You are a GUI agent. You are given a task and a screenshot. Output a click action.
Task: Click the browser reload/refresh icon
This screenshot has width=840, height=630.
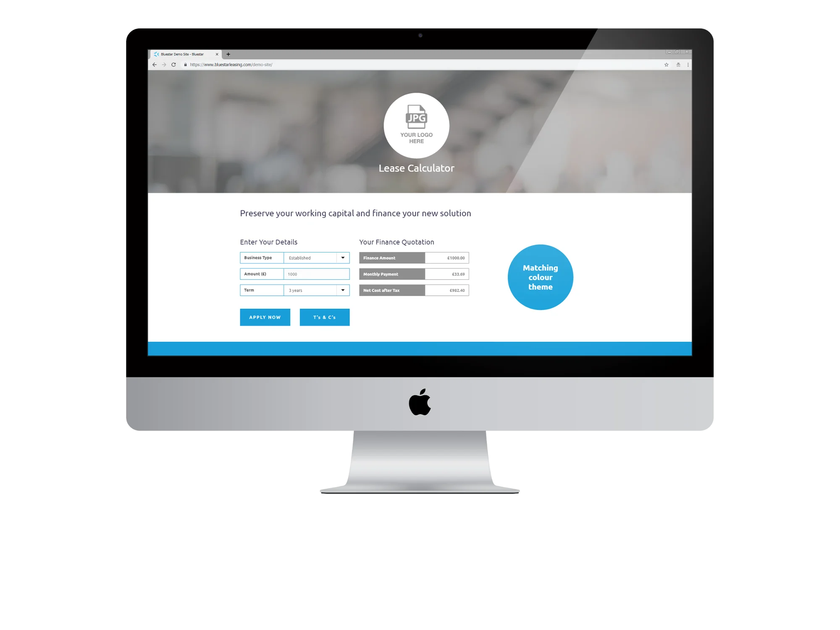coord(175,64)
